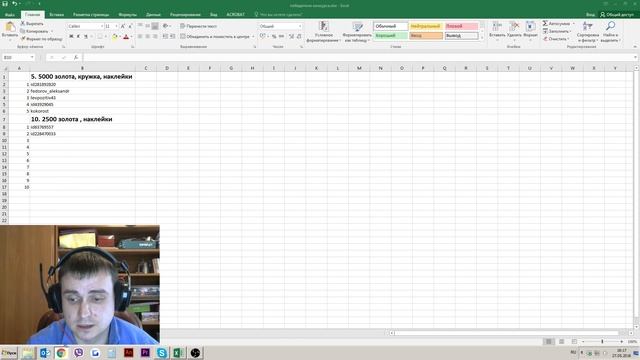The width and height of the screenshot is (640, 360).
Task: Switch to the Формулы tab
Action: click(127, 15)
